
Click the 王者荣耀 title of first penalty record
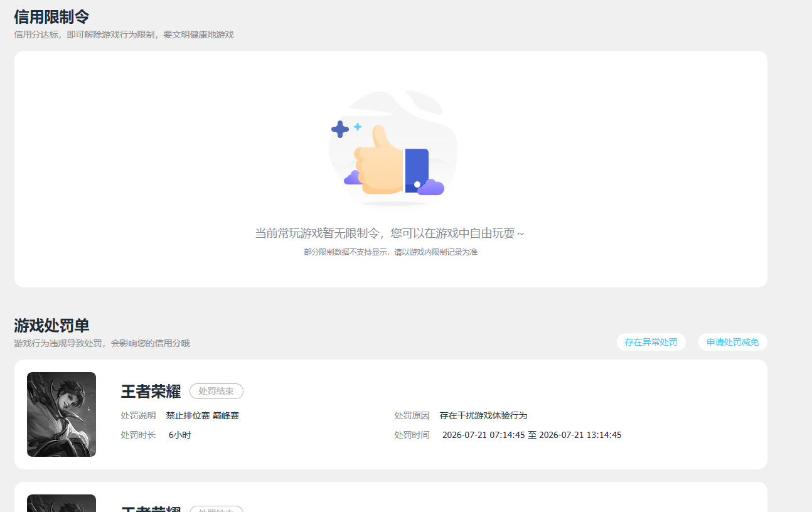click(151, 392)
